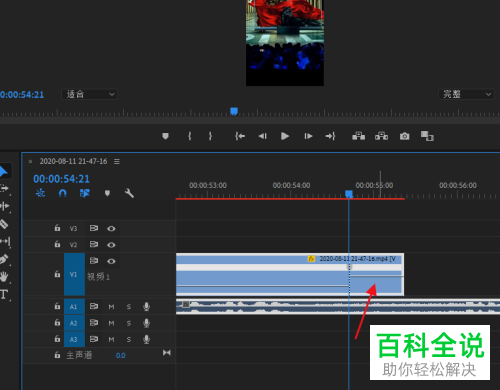Viewport: 500px width, 390px height.
Task: Go to In point
Action: 240,136
